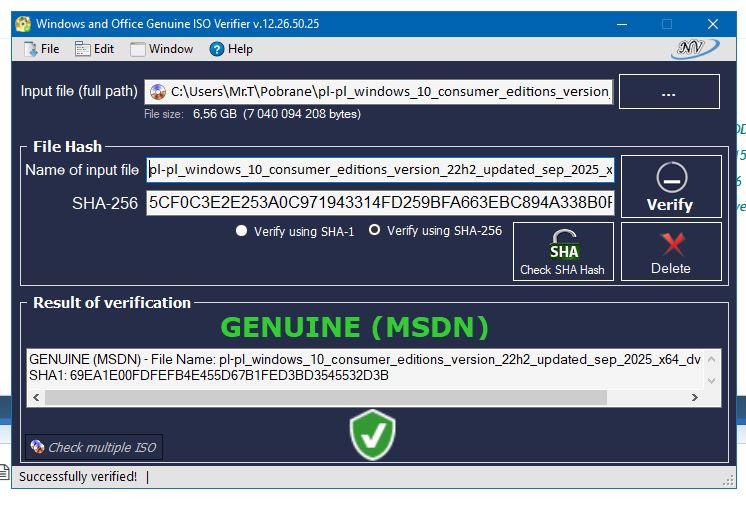Click the Check SHA Hash button
Viewport: 746px width, 506px height.
point(563,252)
